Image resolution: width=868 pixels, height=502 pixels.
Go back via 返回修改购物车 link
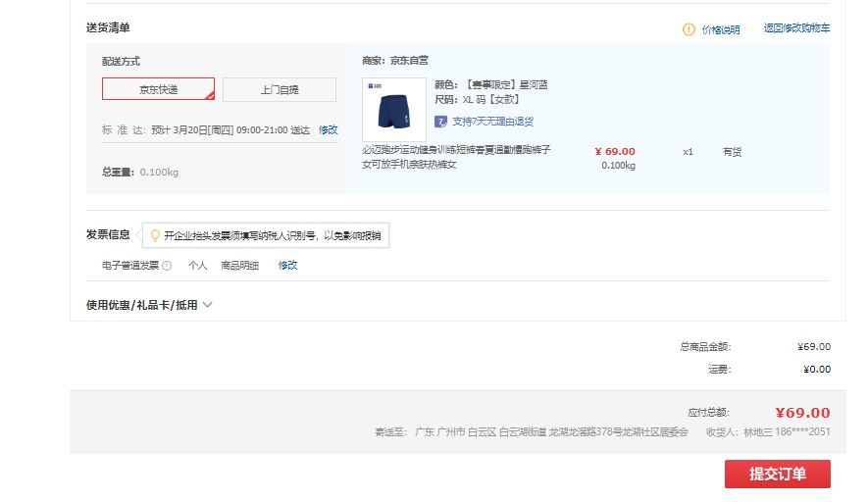(x=796, y=28)
